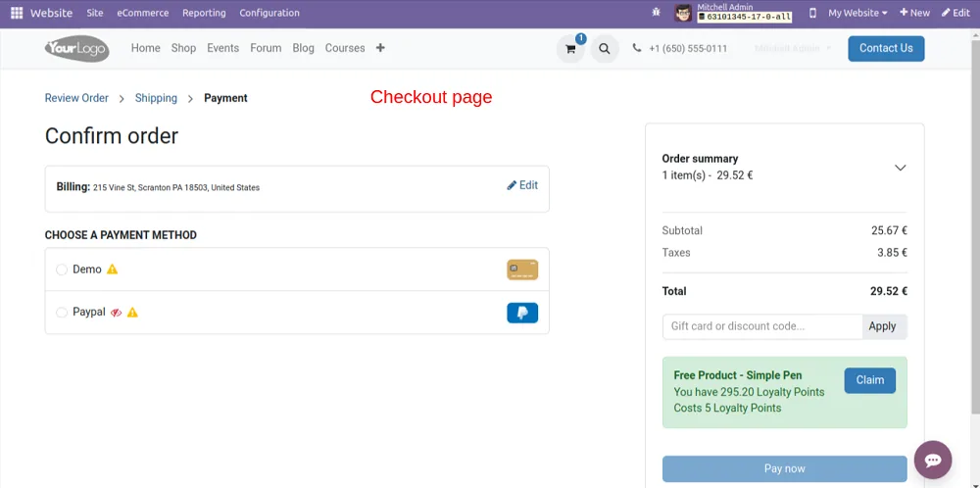Click the phone number +1 (650) 555-0111

click(x=688, y=48)
